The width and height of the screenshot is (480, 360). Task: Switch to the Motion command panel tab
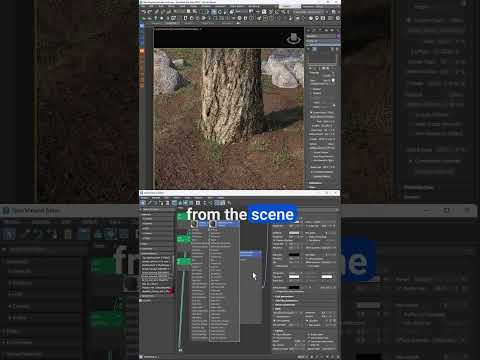pyautogui.click(x=326, y=30)
